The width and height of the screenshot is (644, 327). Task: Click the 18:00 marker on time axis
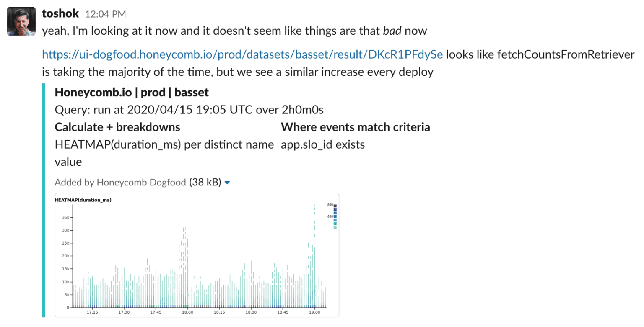[187, 312]
